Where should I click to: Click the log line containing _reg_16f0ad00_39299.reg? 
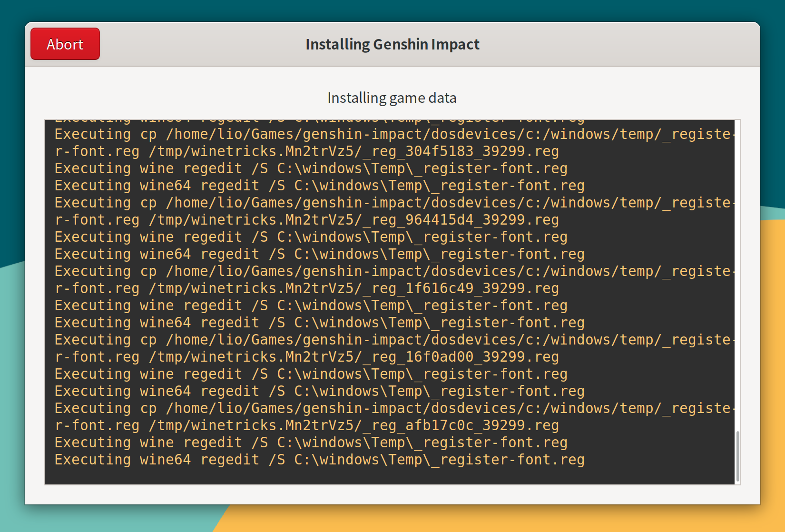coord(307,357)
